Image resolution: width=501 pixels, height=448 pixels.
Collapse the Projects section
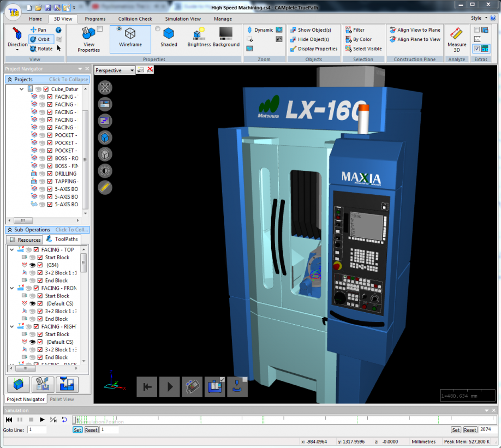click(47, 79)
